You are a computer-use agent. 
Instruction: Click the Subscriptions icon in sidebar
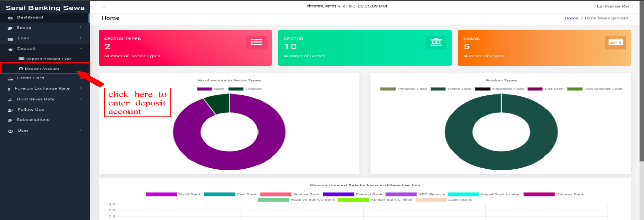10,120
